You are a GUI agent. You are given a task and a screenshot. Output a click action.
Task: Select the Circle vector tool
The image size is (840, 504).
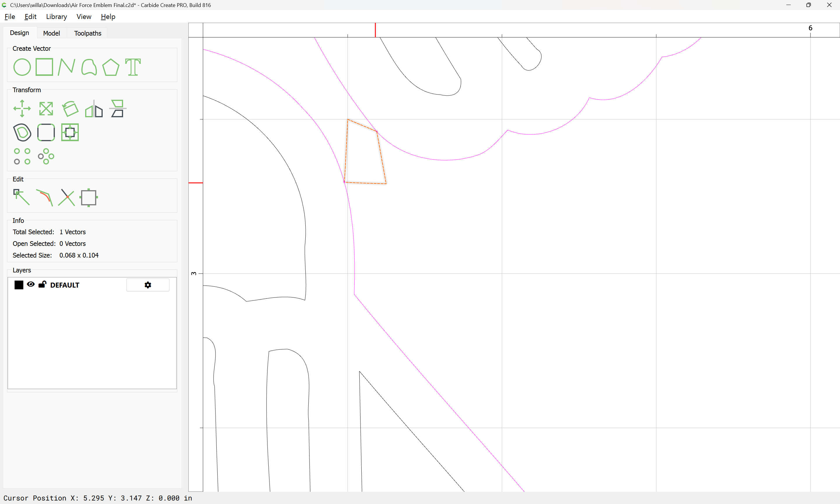(x=22, y=67)
